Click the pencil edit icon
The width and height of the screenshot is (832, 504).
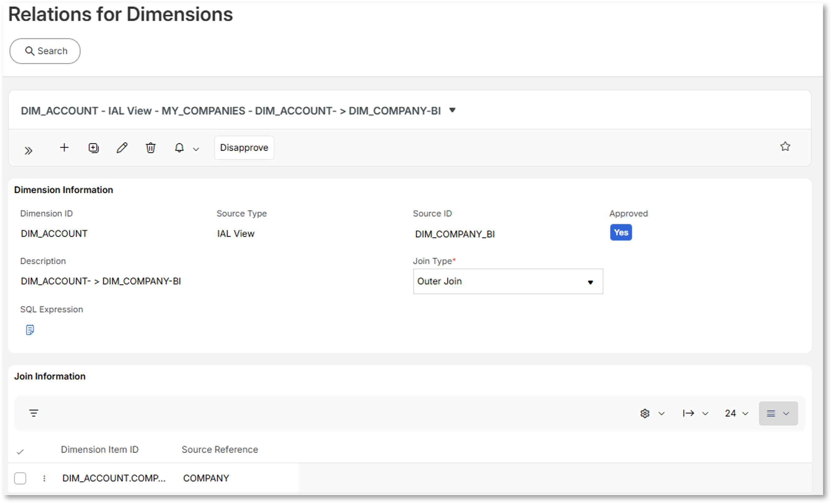tap(122, 148)
